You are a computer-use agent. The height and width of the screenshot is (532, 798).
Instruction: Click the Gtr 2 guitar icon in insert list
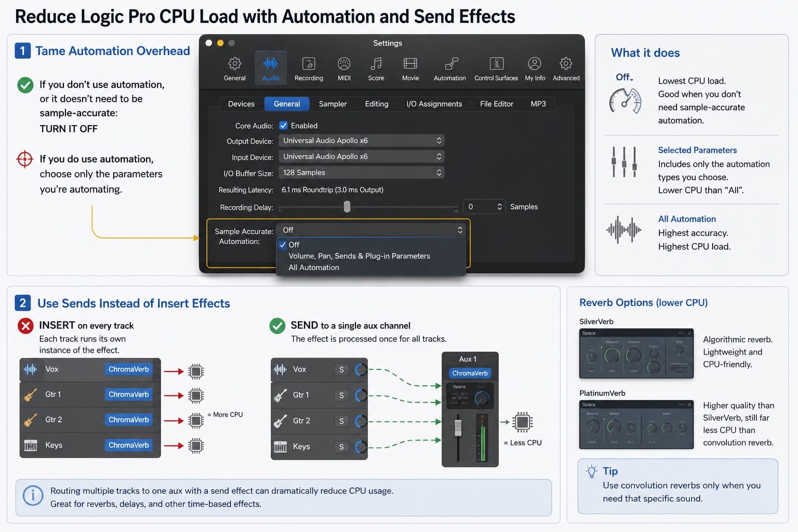point(30,420)
